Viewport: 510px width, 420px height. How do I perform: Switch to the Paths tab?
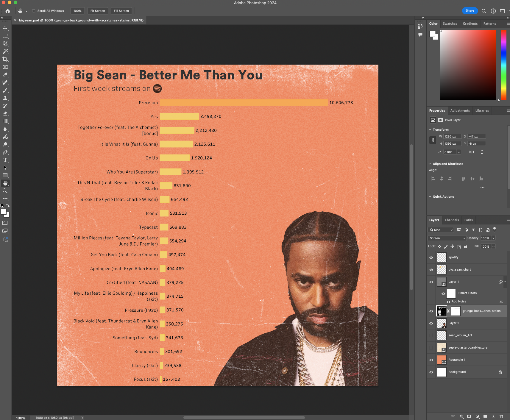coord(468,220)
